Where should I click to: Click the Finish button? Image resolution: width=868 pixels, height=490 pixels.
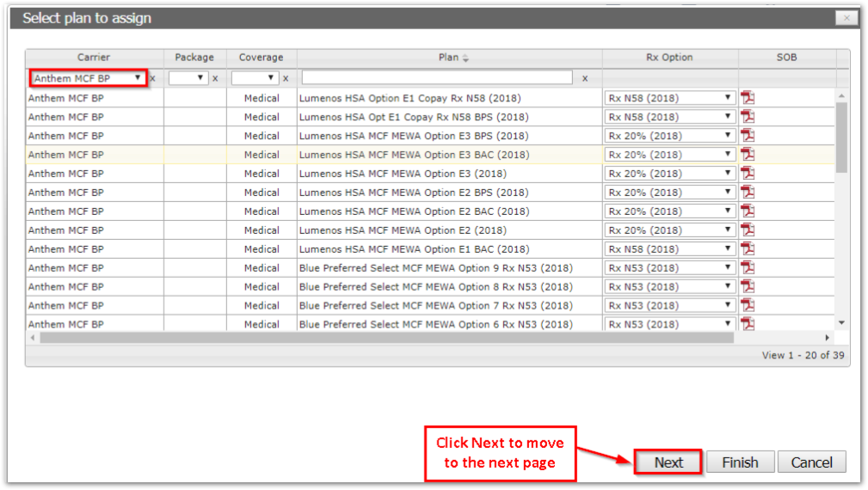coord(740,462)
